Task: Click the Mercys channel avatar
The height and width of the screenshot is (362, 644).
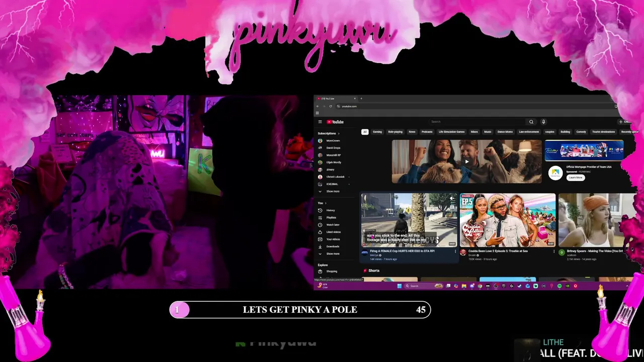Action: click(365, 252)
